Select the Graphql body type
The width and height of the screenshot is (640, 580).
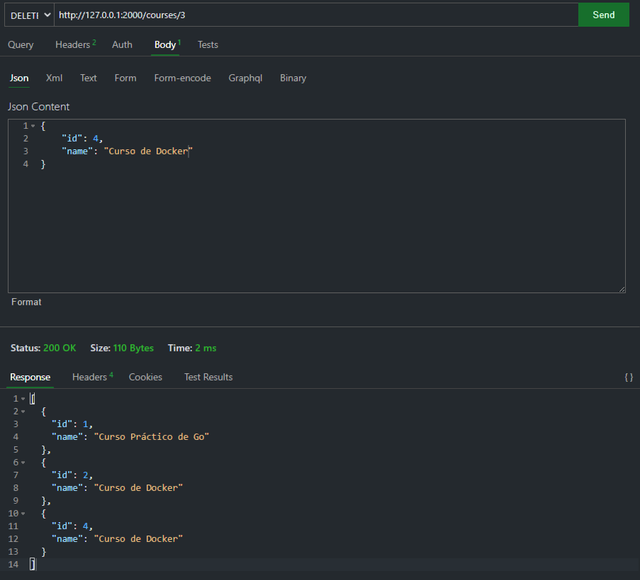coord(245,78)
